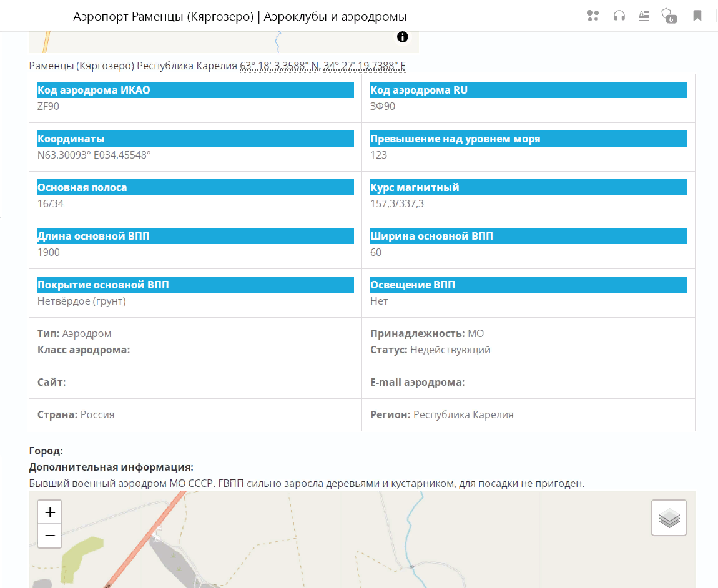The image size is (718, 588).
Task: Click the headphones read-aloud icon
Action: (x=619, y=16)
